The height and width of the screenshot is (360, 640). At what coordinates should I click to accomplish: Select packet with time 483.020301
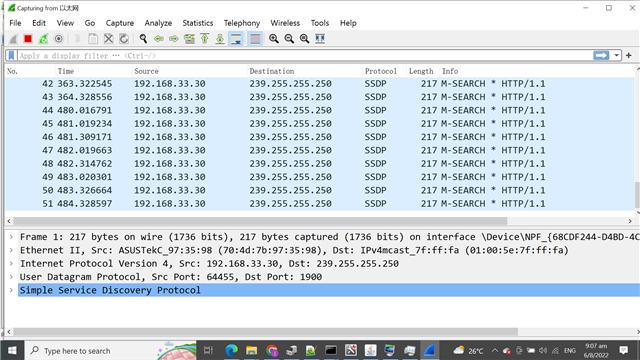(x=320, y=177)
